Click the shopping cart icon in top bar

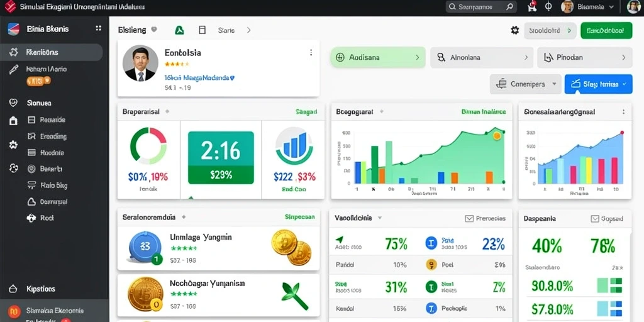click(532, 6)
